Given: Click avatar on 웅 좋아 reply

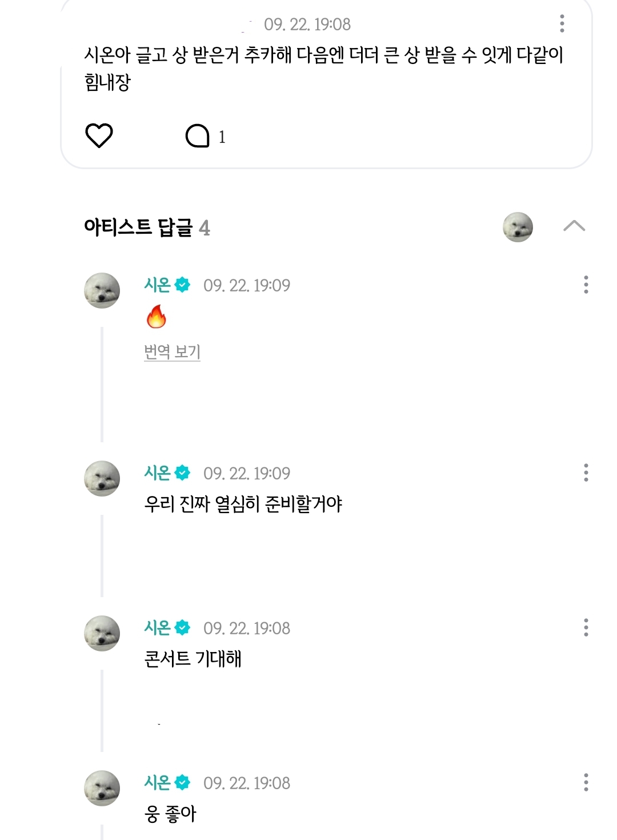Looking at the screenshot, I should pyautogui.click(x=102, y=788).
